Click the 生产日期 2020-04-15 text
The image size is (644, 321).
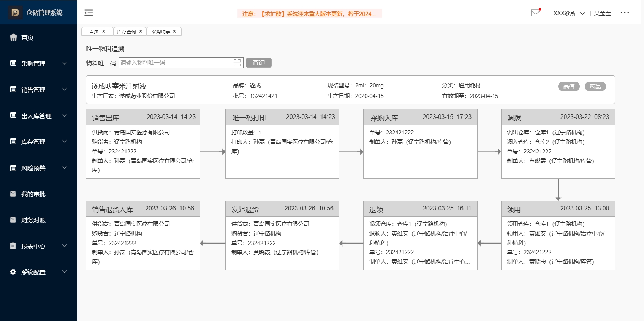356,96
